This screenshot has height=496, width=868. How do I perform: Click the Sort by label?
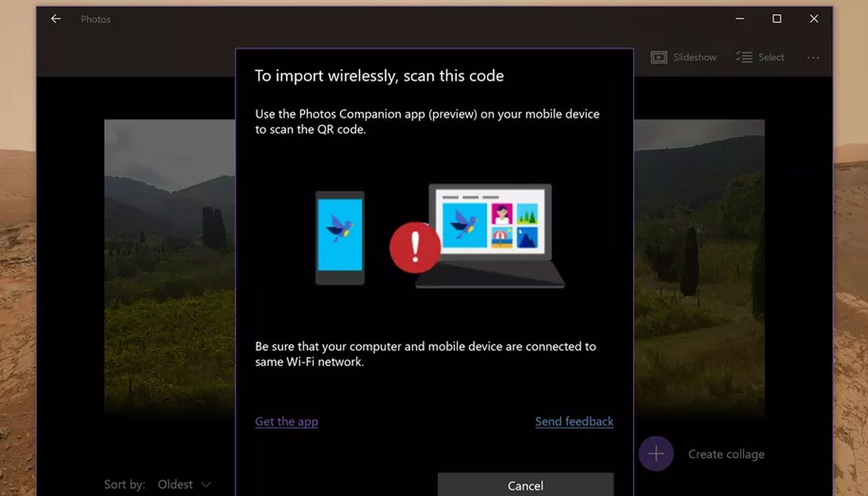click(123, 484)
